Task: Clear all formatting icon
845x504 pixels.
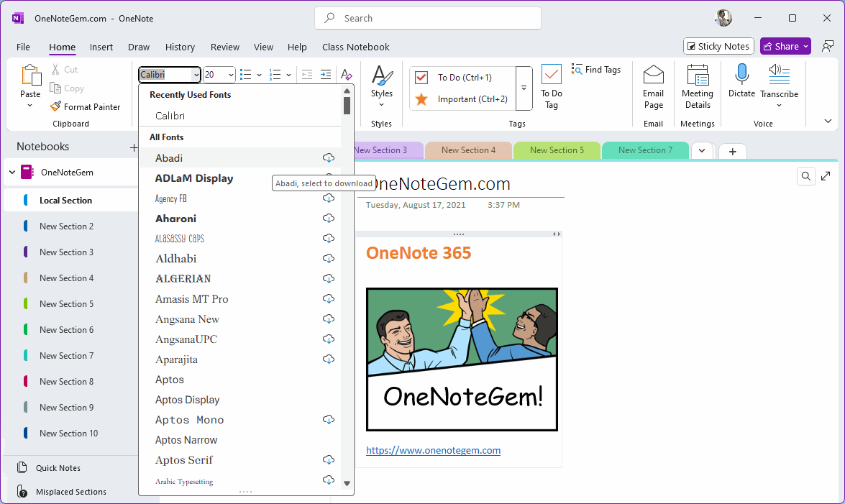Action: click(347, 74)
